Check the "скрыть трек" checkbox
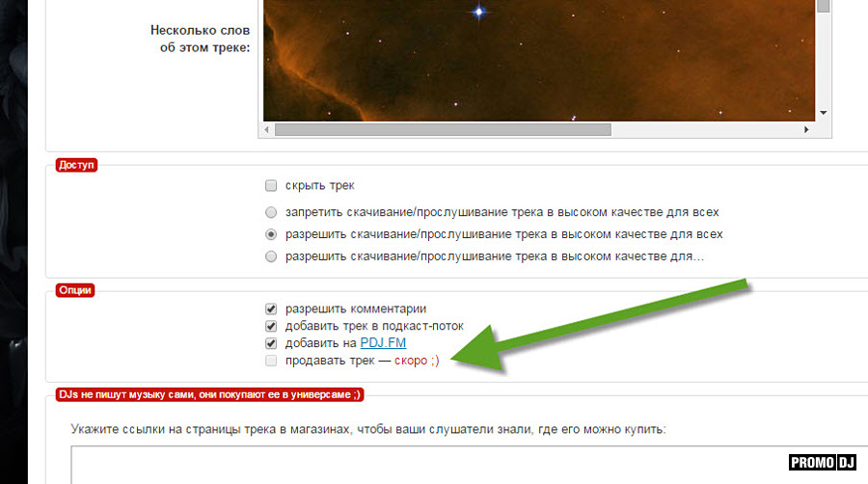 pos(271,185)
